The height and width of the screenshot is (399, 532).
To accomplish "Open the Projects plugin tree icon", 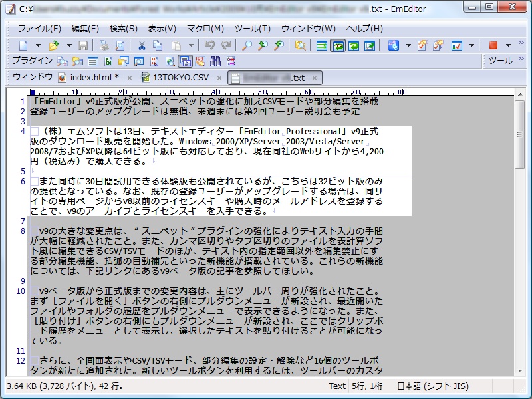I will pos(108,61).
